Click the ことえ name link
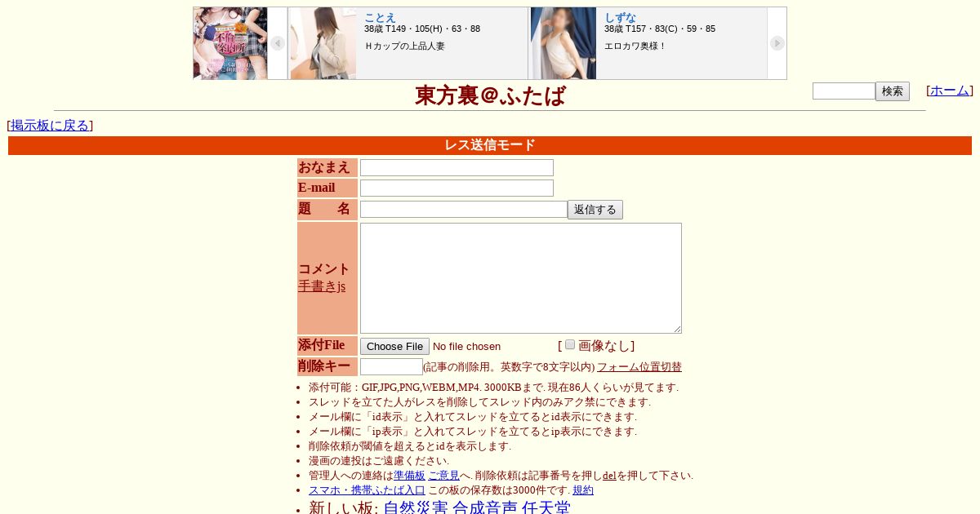Screen dimensions: 980x514 (380, 17)
